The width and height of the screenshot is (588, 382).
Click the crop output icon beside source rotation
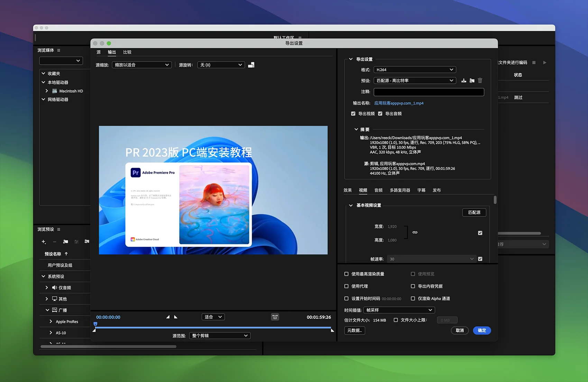(x=251, y=65)
